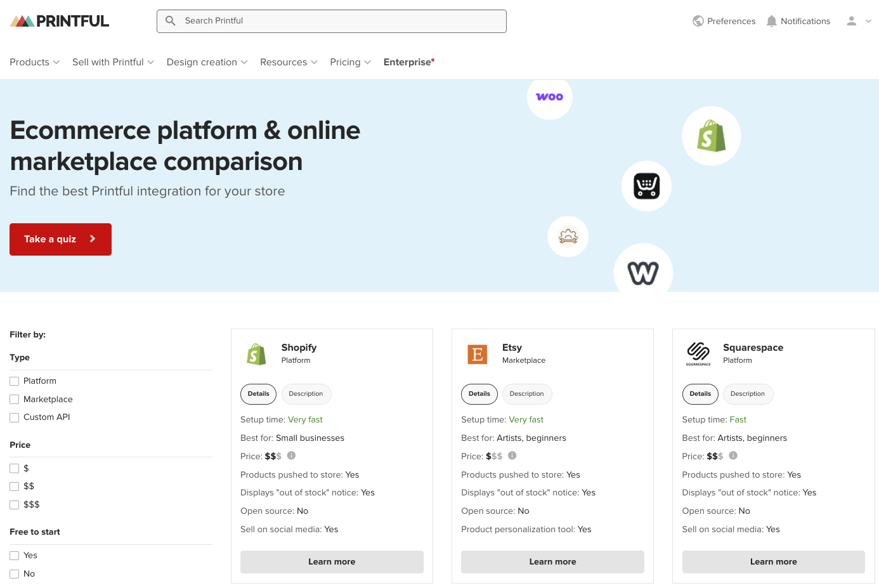The height and width of the screenshot is (588, 879).
Task: Focus the Search Printful field
Action: click(x=332, y=21)
